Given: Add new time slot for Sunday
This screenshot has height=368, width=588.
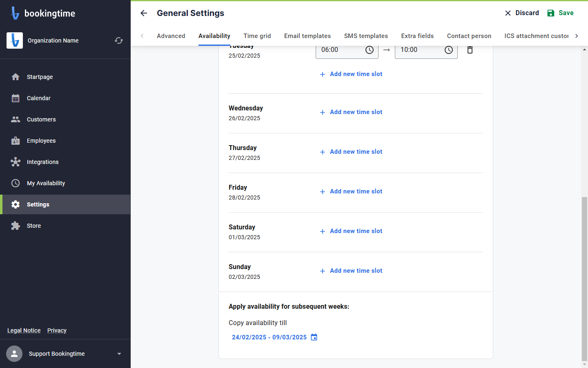Looking at the screenshot, I should pyautogui.click(x=351, y=271).
